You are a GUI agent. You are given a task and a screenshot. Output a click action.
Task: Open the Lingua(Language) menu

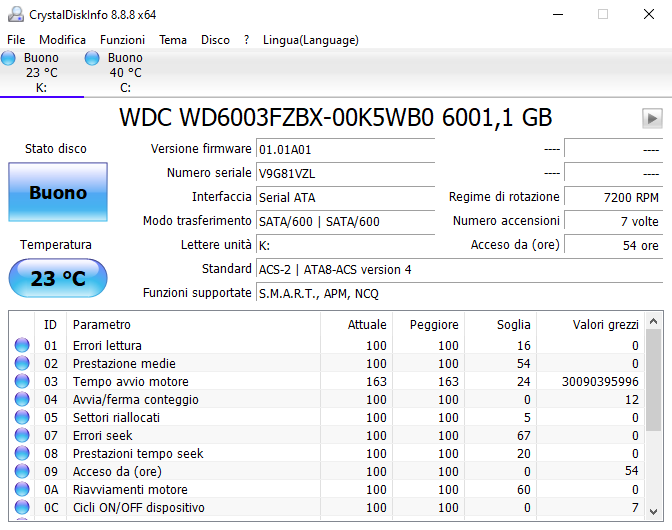click(311, 40)
